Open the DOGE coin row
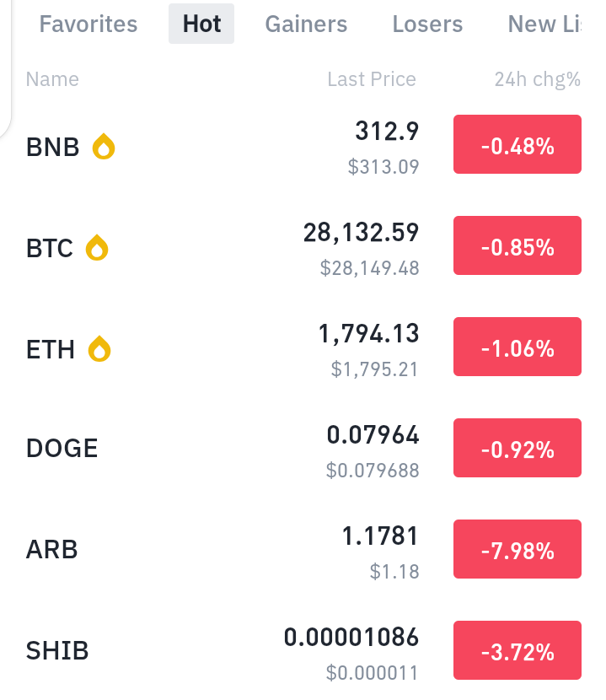Image resolution: width=606 pixels, height=700 pixels. point(303,448)
